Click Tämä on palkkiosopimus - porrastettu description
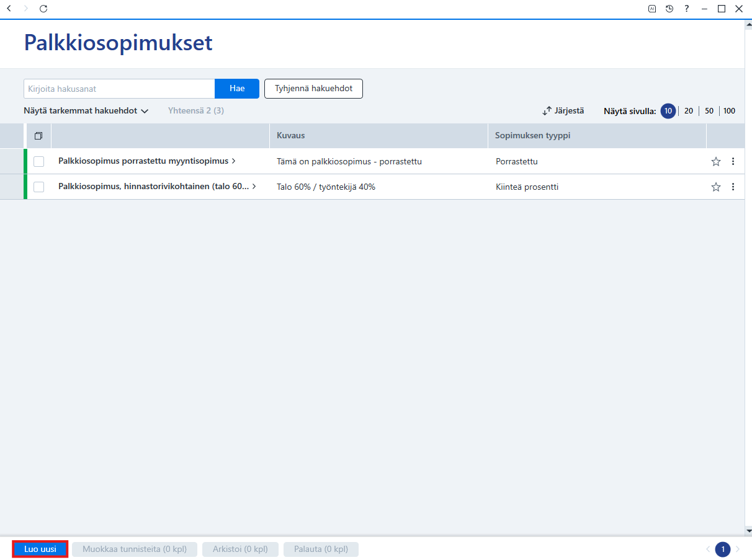Screen dimensions: 752x560 pyautogui.click(x=349, y=161)
